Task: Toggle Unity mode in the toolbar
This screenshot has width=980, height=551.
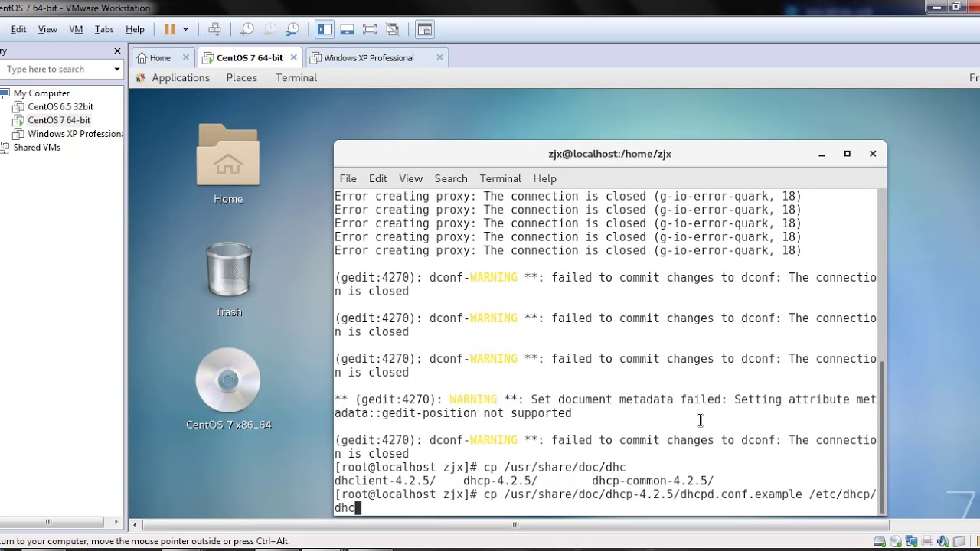Action: (393, 29)
